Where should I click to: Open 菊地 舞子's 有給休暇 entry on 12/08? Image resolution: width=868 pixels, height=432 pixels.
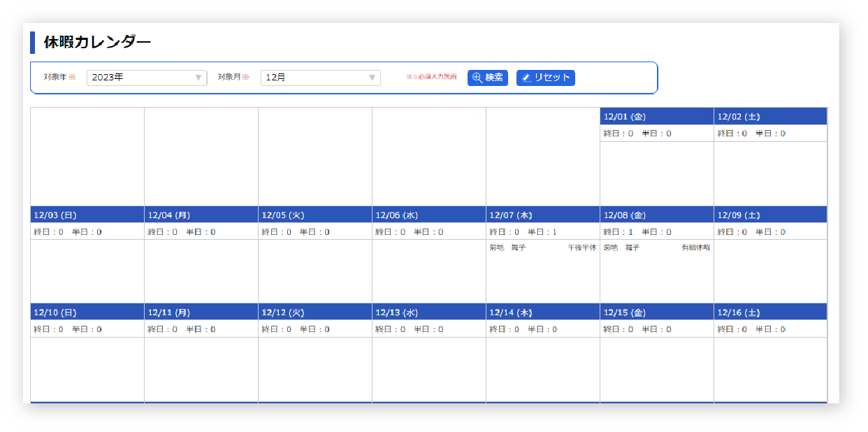(656, 247)
